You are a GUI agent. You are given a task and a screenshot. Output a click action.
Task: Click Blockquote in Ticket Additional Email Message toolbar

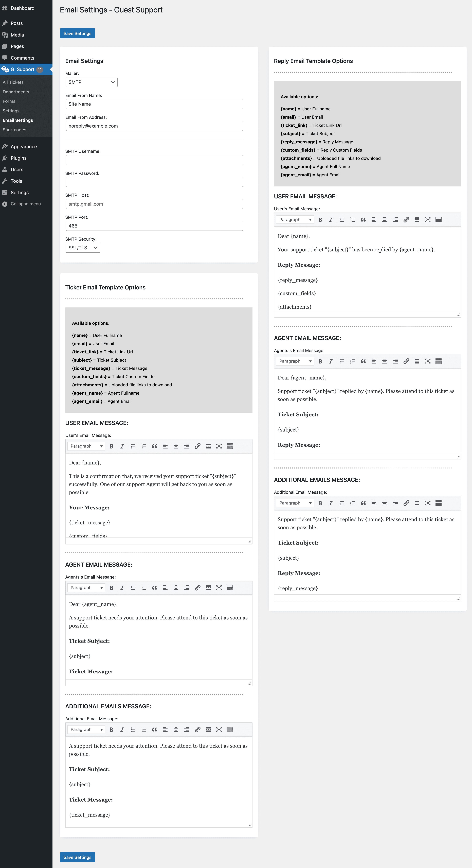154,730
